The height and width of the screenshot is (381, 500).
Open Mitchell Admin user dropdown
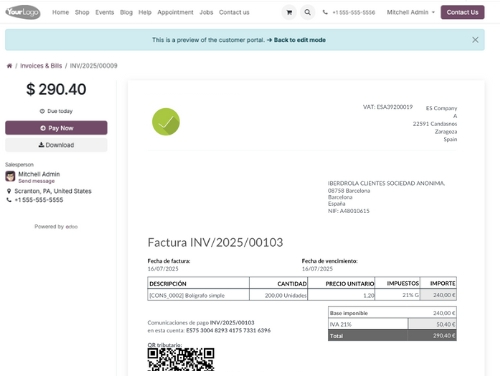(x=411, y=12)
